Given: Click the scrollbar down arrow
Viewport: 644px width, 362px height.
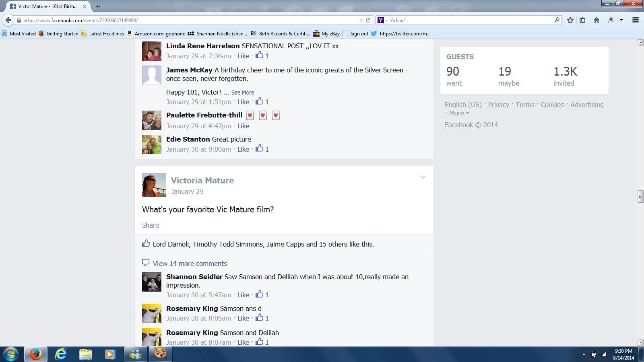Looking at the screenshot, I should pyautogui.click(x=640, y=342).
